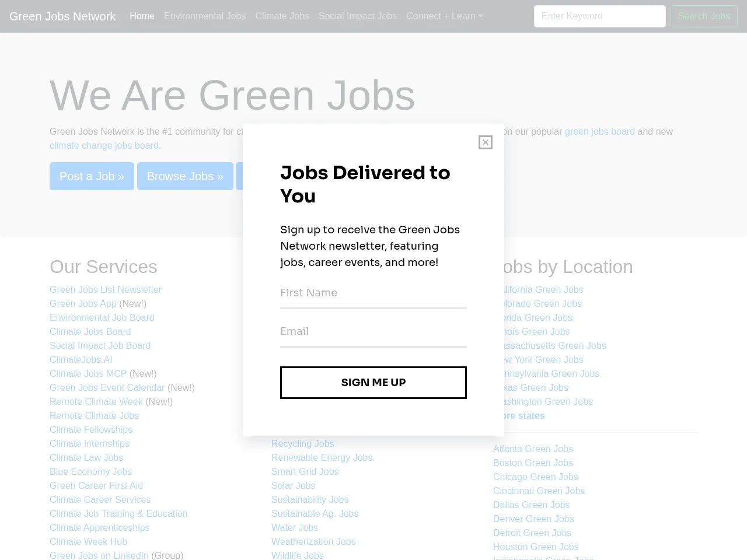The height and width of the screenshot is (560, 747).
Task: Open the Connect + Learn dropdown
Action: point(444,16)
